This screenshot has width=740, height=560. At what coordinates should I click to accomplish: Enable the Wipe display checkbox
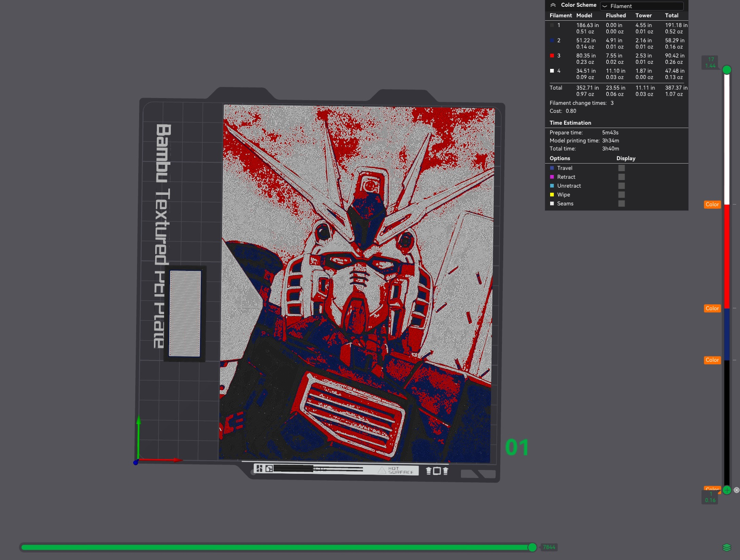coord(621,194)
